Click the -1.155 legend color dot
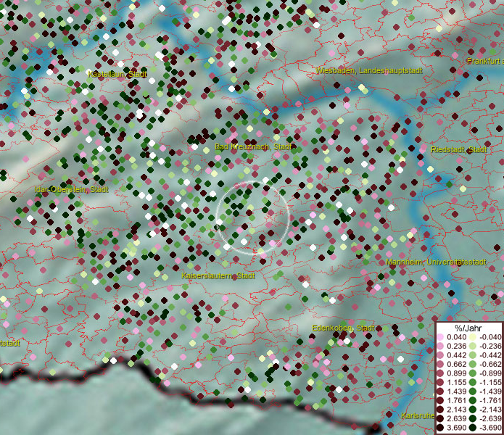This screenshot has width=504, height=435. click(x=473, y=382)
